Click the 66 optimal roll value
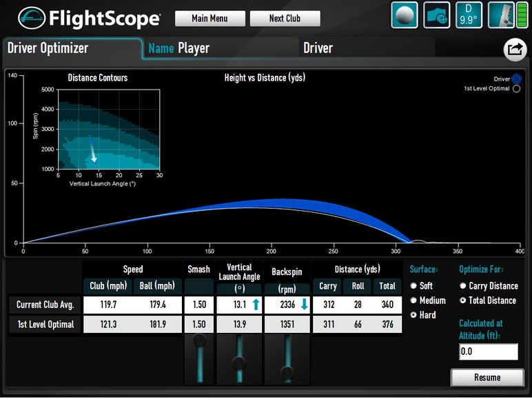This screenshot has width=532, height=399. pyautogui.click(x=358, y=325)
